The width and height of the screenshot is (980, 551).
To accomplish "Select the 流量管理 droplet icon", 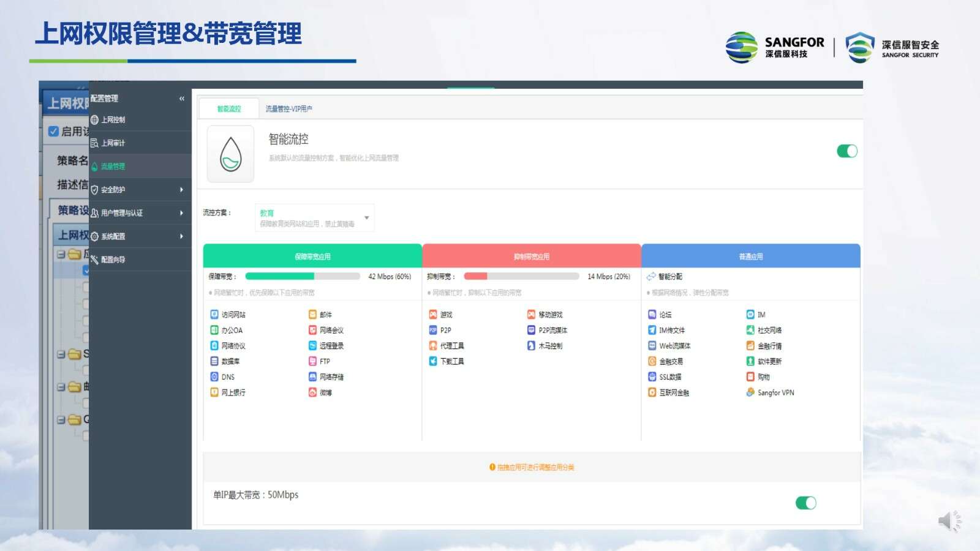I will pos(94,167).
